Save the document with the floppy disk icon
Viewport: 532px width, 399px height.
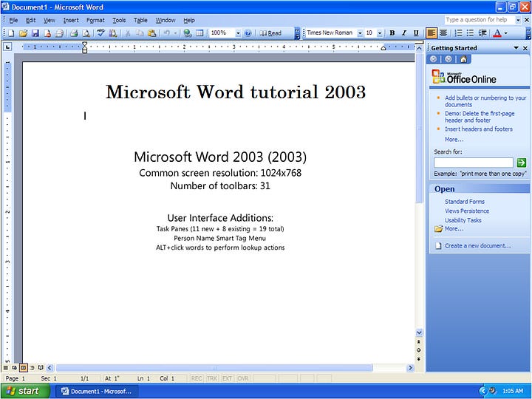coord(35,33)
